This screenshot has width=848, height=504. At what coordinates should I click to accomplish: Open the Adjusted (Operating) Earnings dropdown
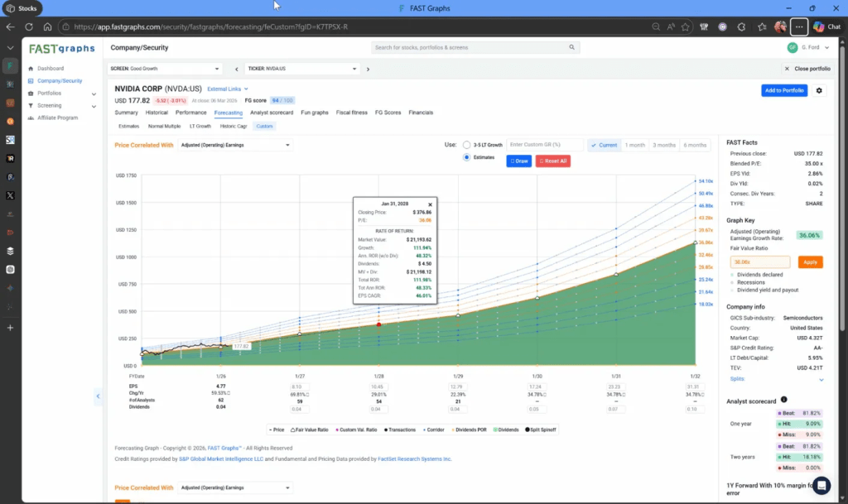pyautogui.click(x=235, y=145)
